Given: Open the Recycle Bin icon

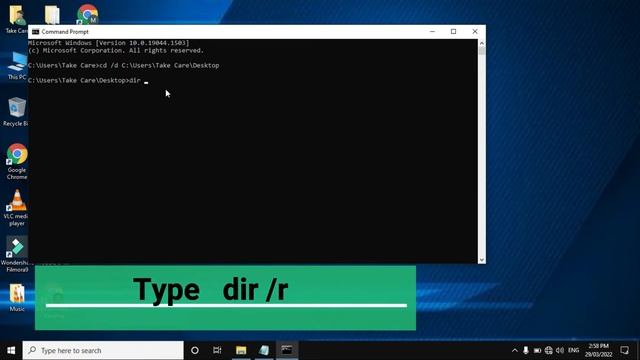Looking at the screenshot, I should coord(16,111).
